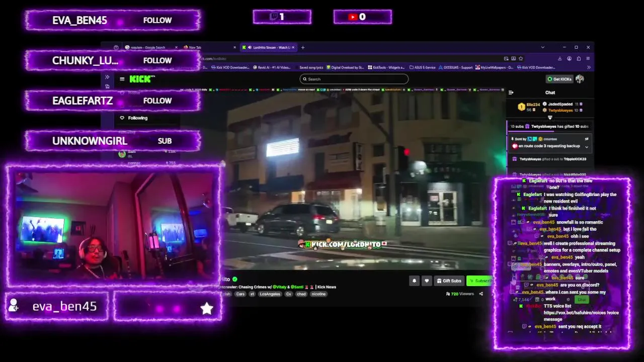Select the Cars tag
The image size is (644, 362).
tap(240, 294)
